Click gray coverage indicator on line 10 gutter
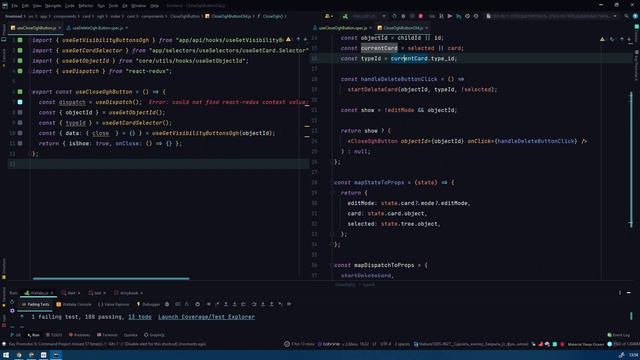The height and width of the screenshot is (360, 640). (20, 133)
